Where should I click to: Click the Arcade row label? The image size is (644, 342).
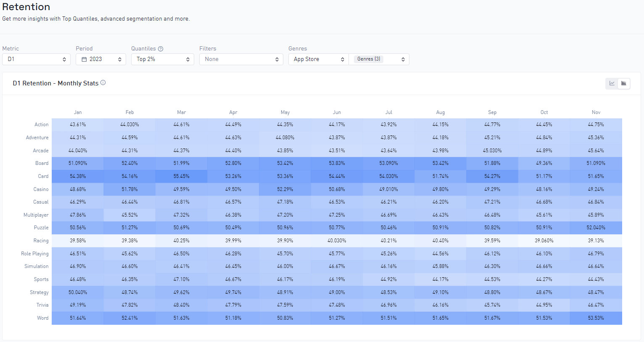click(x=41, y=151)
